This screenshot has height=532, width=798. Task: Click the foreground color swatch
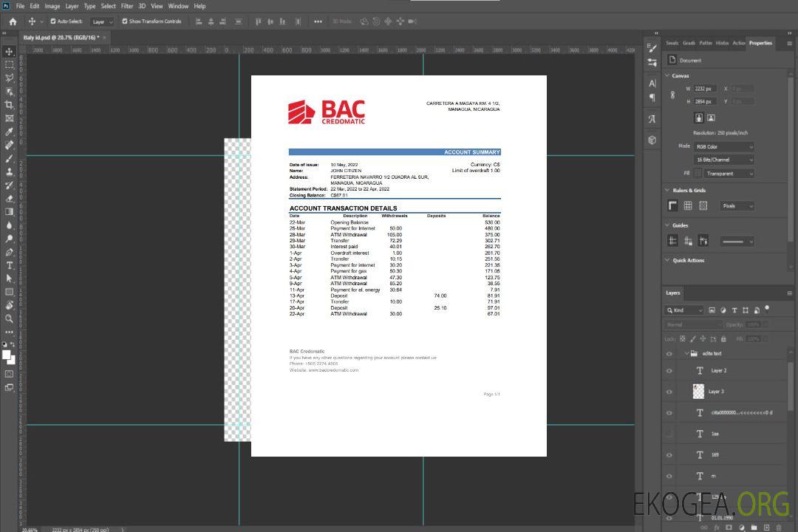coord(7,355)
